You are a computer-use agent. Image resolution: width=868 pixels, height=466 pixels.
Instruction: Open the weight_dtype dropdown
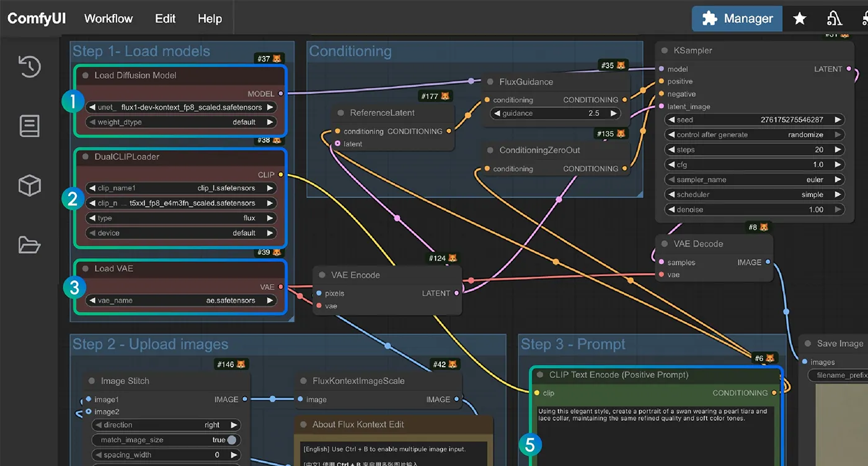pyautogui.click(x=180, y=122)
